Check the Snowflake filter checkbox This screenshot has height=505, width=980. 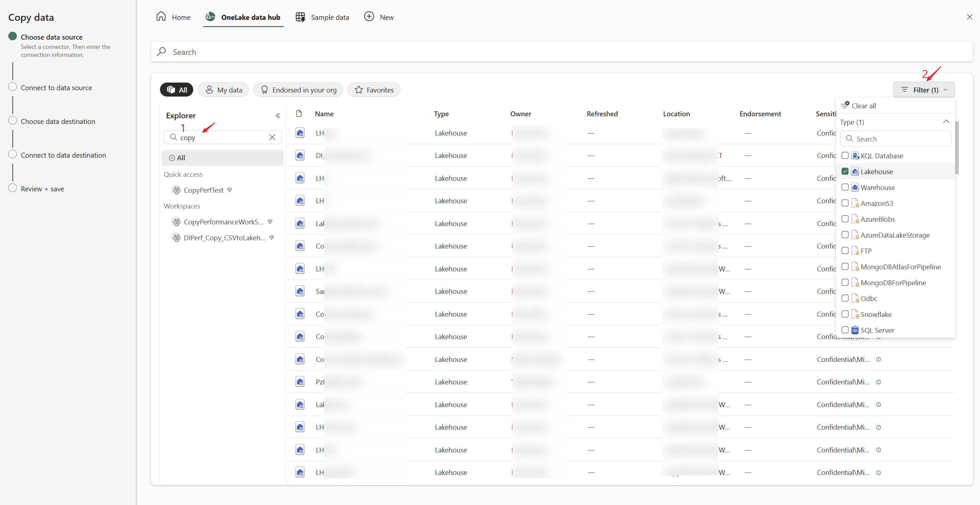coord(845,314)
